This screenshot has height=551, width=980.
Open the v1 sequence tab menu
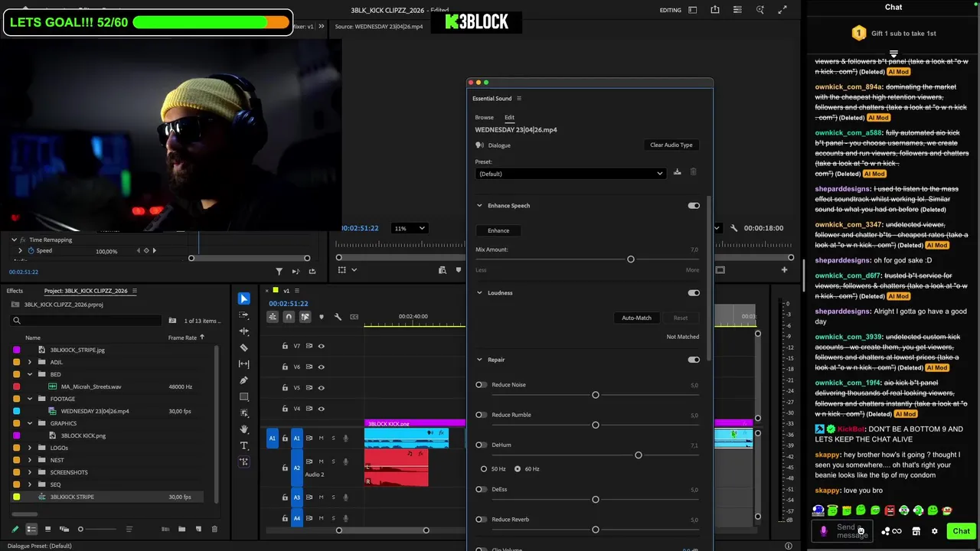[296, 291]
